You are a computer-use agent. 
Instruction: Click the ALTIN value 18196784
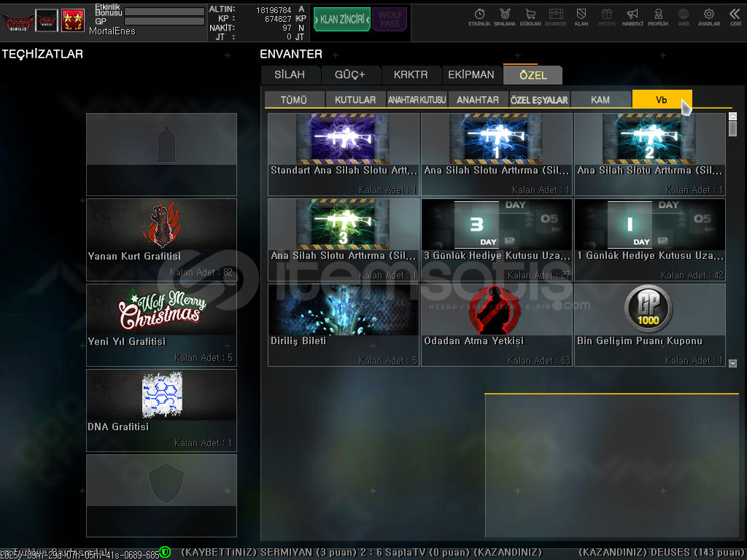coord(274,10)
